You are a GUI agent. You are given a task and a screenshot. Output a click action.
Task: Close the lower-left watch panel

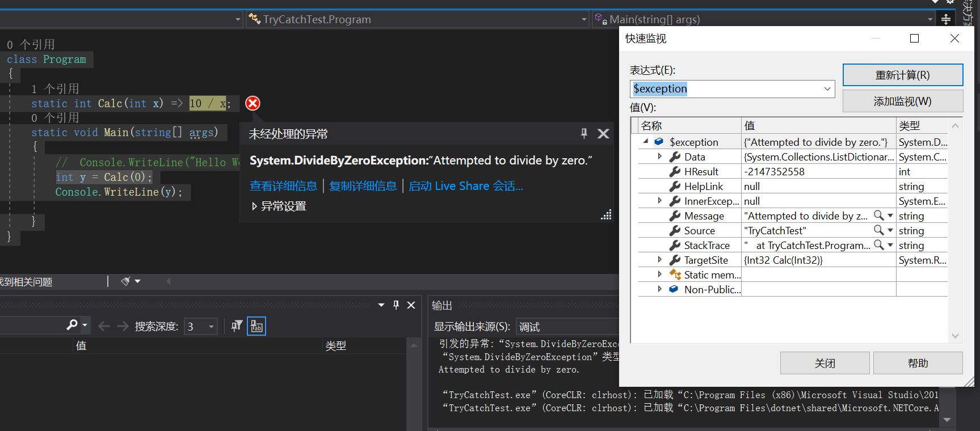(411, 305)
